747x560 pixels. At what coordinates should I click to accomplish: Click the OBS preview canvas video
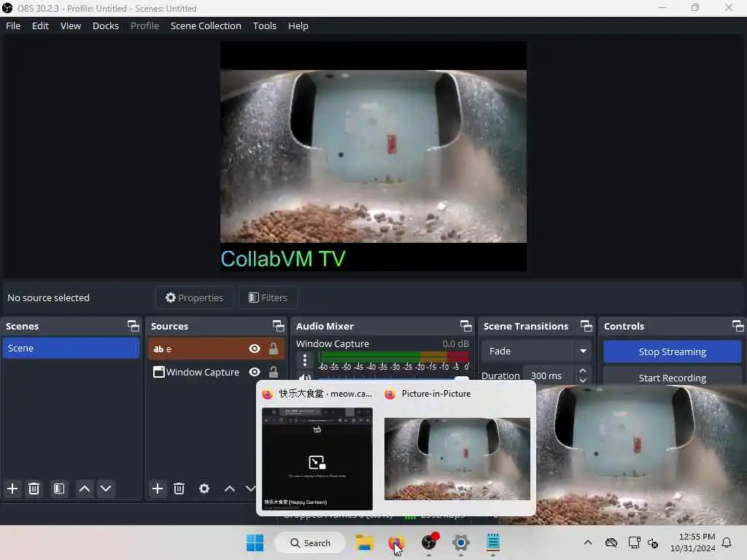373,156
